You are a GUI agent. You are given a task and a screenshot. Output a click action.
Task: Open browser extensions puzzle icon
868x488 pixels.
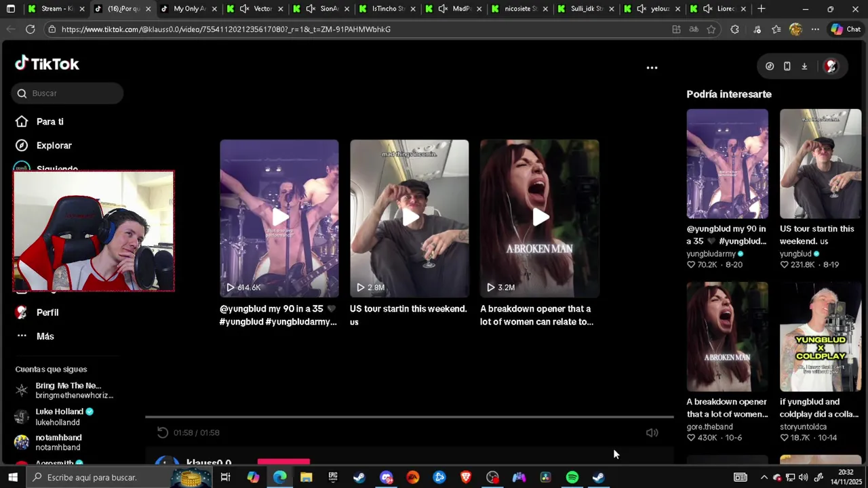(x=734, y=29)
